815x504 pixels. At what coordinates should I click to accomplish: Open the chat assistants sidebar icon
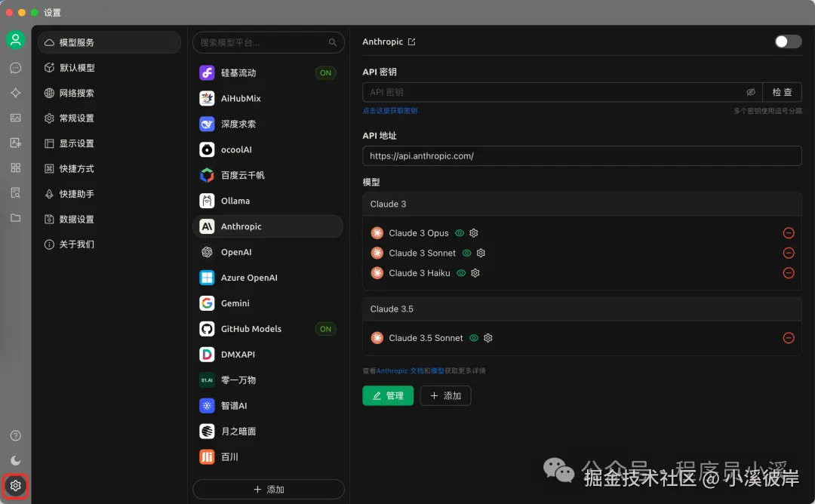pos(15,67)
